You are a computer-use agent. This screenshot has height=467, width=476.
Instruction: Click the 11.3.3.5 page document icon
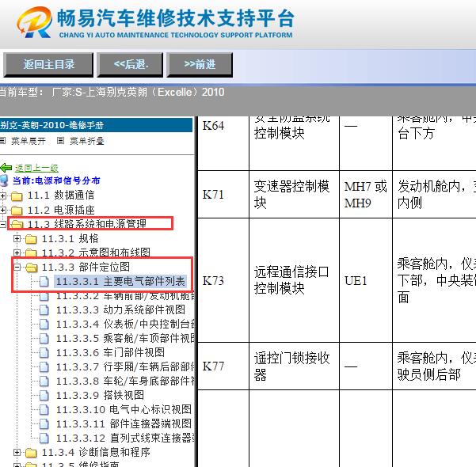pyautogui.click(x=44, y=338)
